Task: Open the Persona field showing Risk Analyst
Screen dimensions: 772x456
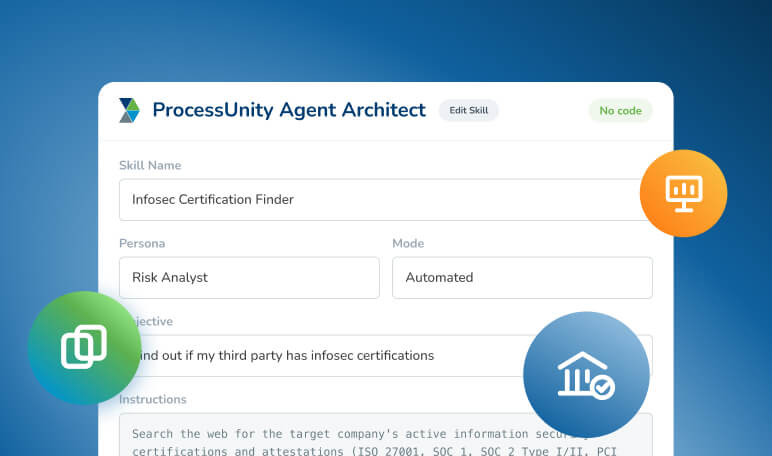Action: pyautogui.click(x=249, y=278)
